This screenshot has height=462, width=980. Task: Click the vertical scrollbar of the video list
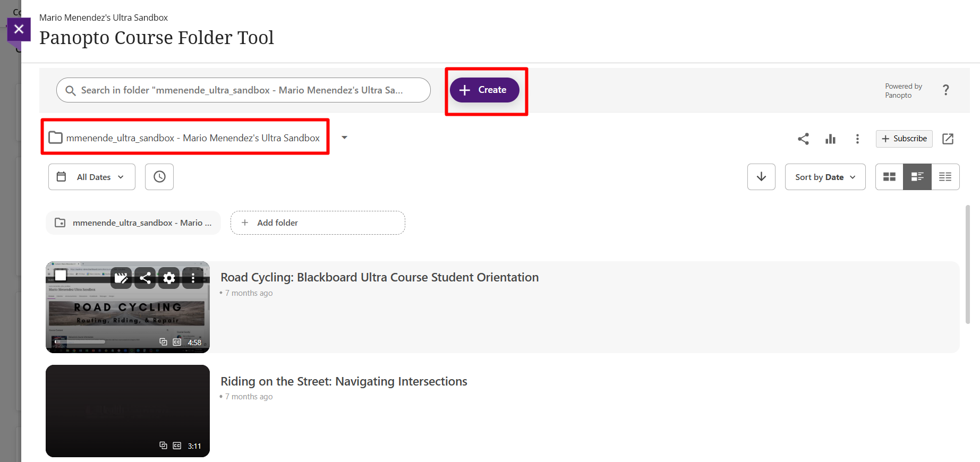point(967,264)
